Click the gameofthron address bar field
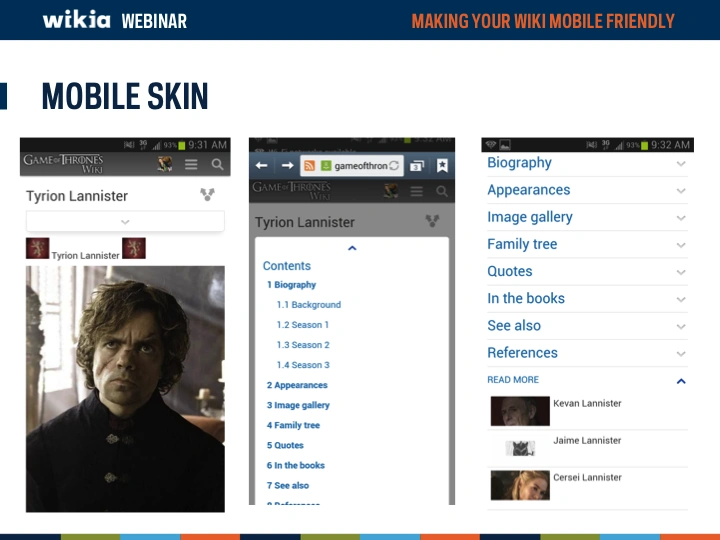 359,165
